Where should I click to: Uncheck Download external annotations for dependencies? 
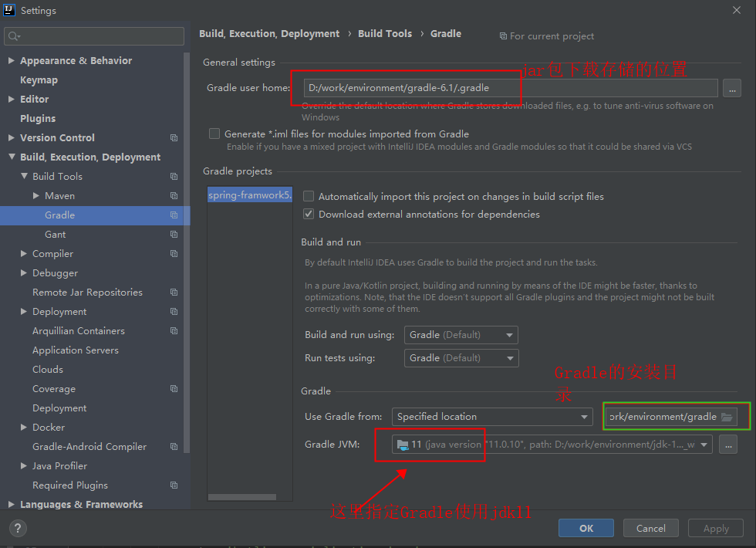tap(309, 214)
